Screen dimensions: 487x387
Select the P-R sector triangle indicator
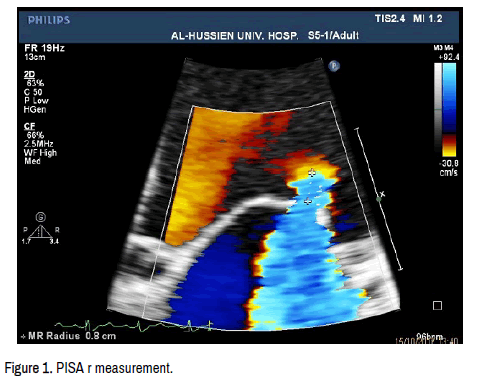tap(40, 231)
